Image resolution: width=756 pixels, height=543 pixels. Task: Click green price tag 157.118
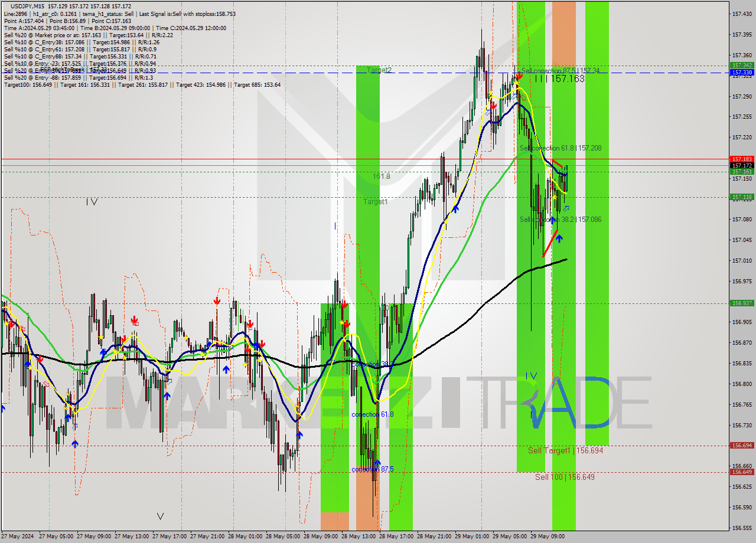tap(742, 197)
